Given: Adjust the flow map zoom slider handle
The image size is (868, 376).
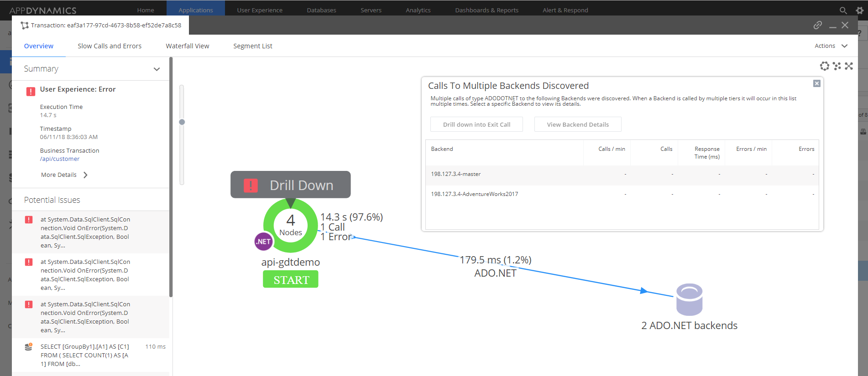Looking at the screenshot, I should coord(182,122).
